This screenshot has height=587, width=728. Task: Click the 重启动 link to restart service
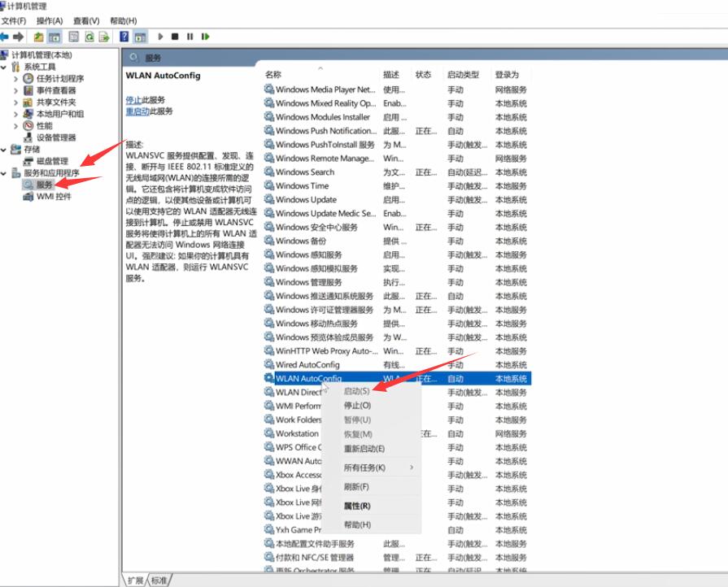137,111
